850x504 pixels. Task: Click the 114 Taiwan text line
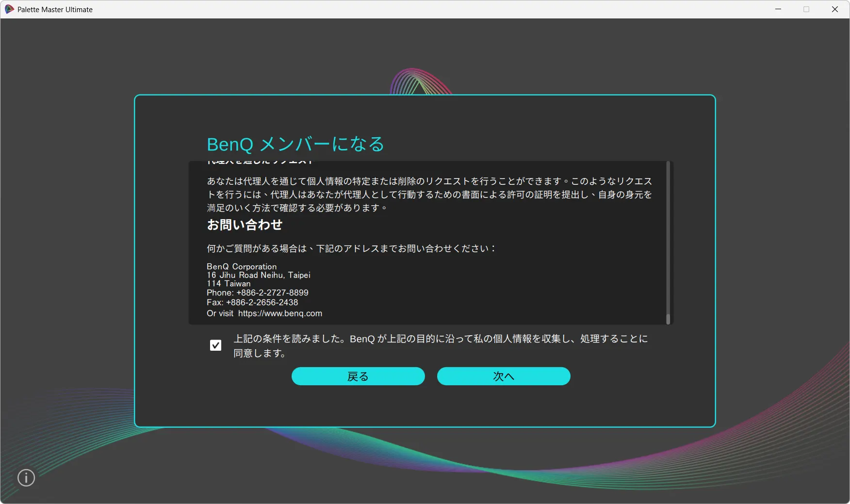tap(229, 284)
